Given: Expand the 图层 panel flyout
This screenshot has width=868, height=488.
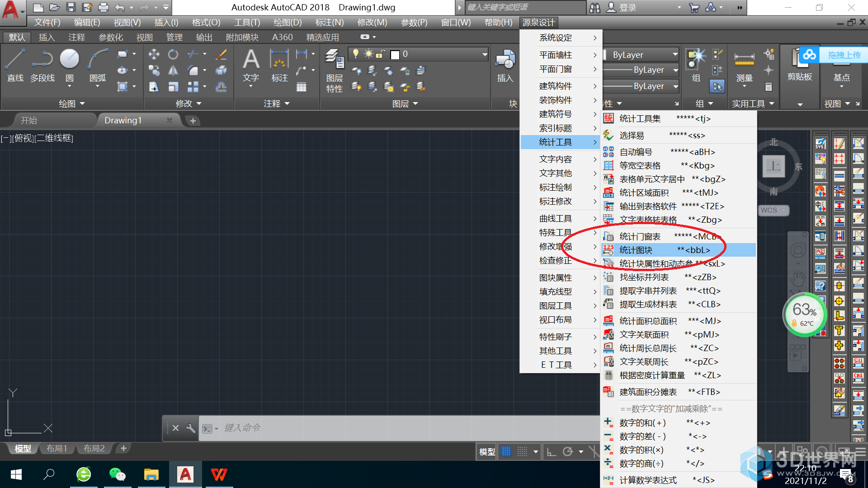Looking at the screenshot, I should (x=405, y=103).
